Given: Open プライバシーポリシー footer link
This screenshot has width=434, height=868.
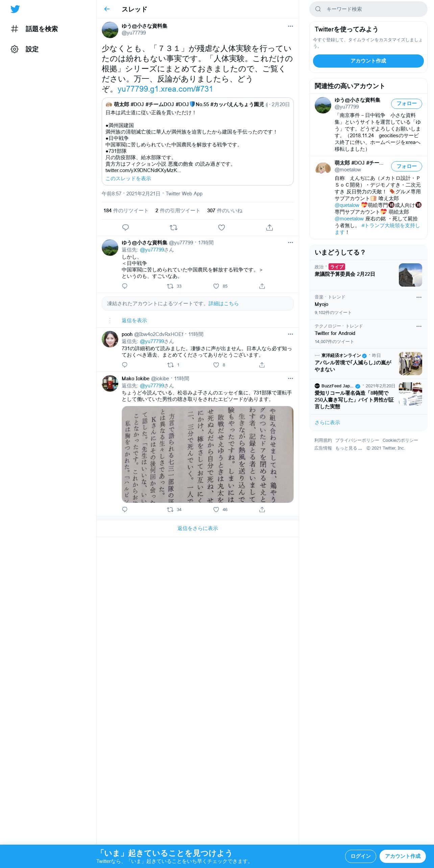Looking at the screenshot, I should click(357, 440).
